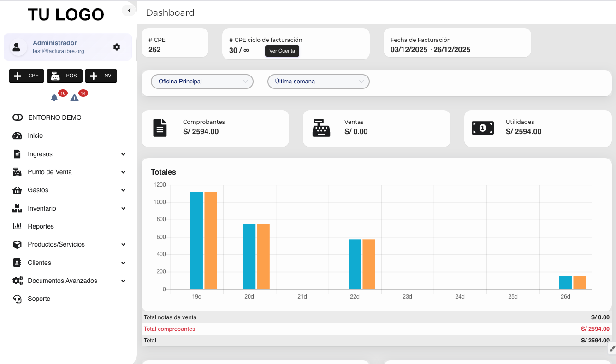Toggle the ENTORNO DEMO switch
The image size is (616, 364).
[18, 117]
